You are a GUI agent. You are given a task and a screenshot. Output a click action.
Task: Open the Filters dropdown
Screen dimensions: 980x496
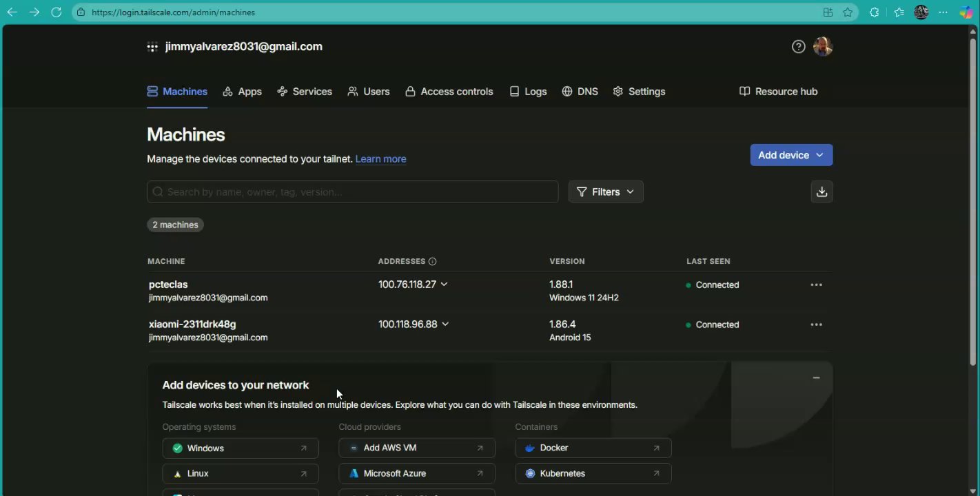tap(606, 192)
